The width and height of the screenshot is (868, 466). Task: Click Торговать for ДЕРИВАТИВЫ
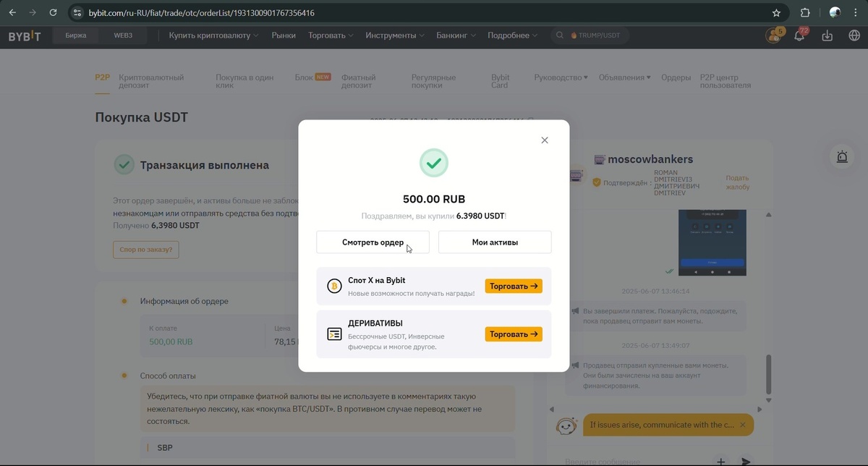point(514,334)
